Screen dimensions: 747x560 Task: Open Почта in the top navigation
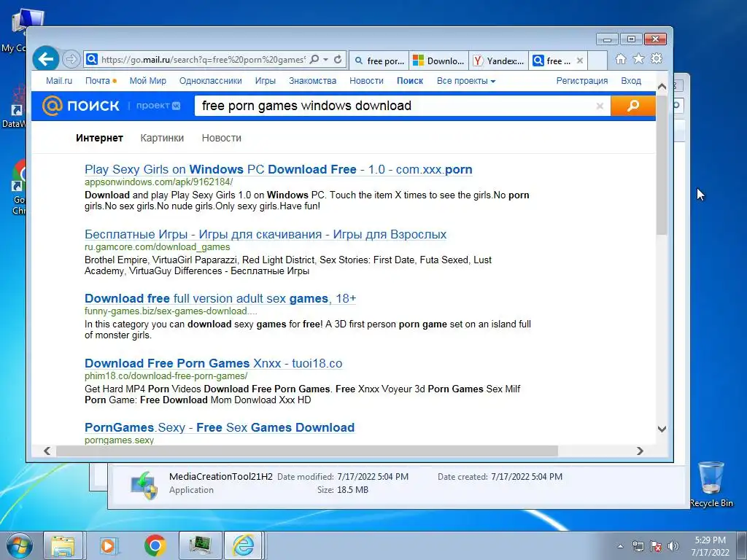98,80
